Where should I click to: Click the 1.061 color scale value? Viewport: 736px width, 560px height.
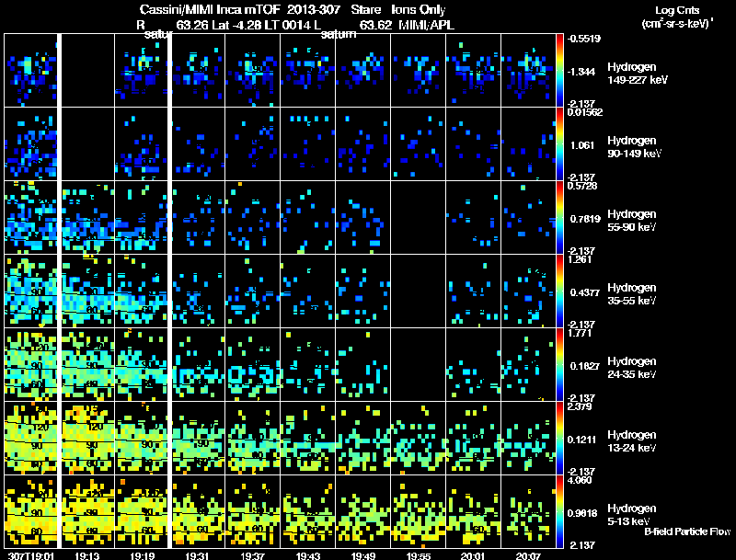point(582,145)
